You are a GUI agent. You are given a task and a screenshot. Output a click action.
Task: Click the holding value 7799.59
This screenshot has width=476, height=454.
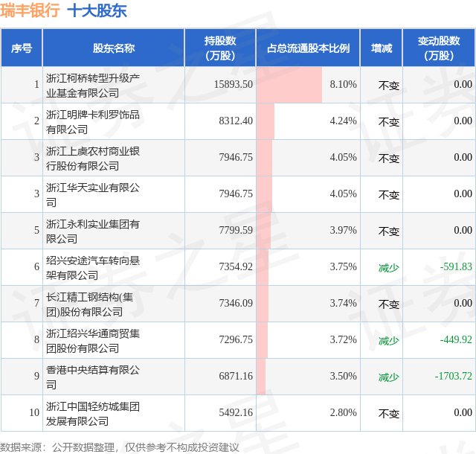236,230
